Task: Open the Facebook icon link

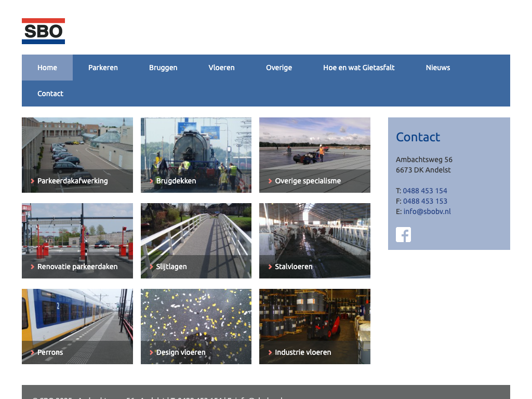Action: pos(403,235)
